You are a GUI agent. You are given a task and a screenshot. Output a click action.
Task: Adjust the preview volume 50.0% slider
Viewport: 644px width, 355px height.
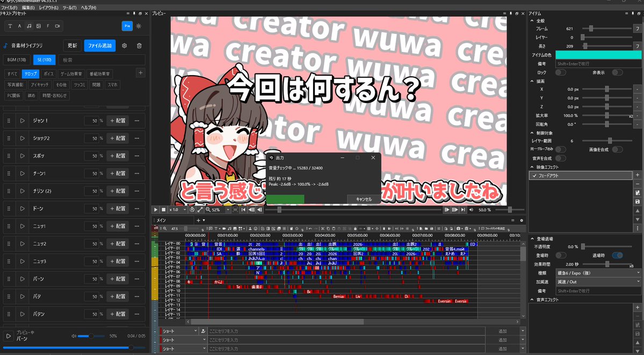point(509,209)
